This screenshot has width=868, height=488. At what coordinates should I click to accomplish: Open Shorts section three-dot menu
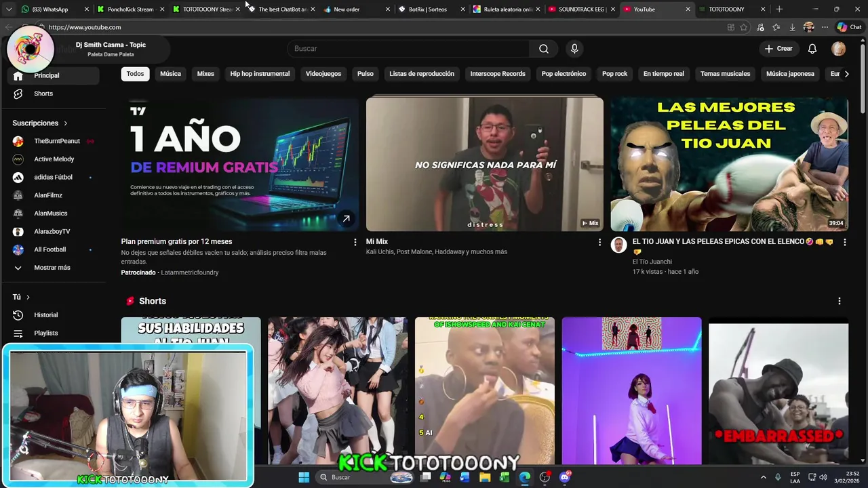click(840, 301)
